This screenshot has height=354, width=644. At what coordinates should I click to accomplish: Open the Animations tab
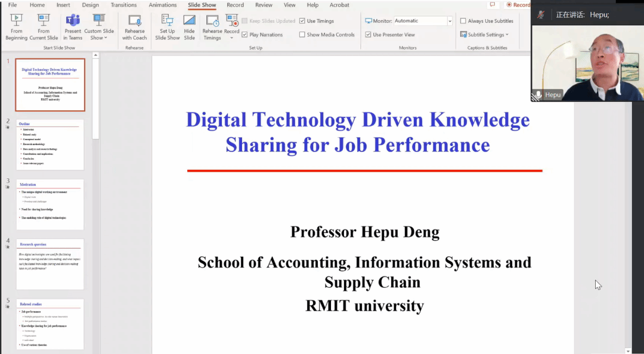point(162,5)
